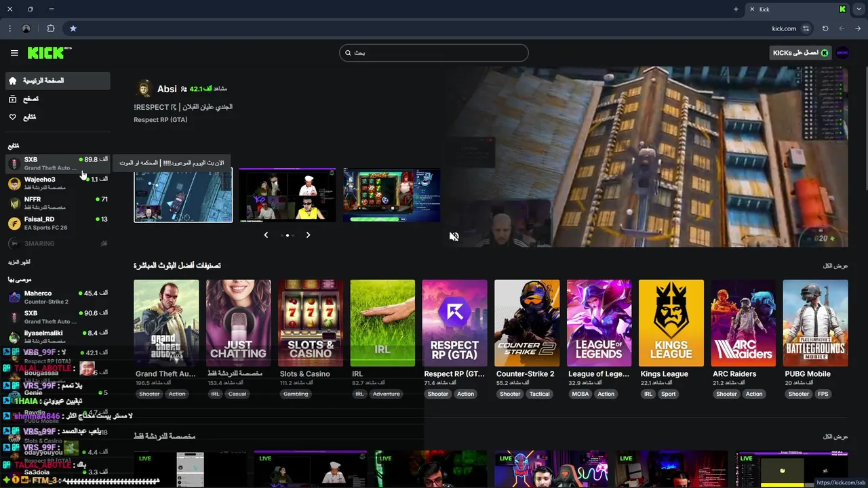This screenshot has width=868, height=488.
Task: Open ARC Raiders category card
Action: (x=743, y=323)
